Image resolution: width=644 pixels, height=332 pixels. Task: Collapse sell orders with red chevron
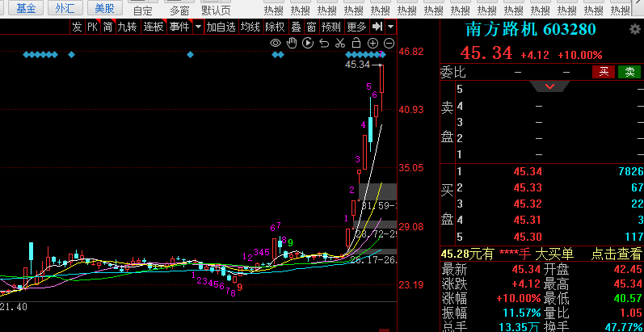549,86
